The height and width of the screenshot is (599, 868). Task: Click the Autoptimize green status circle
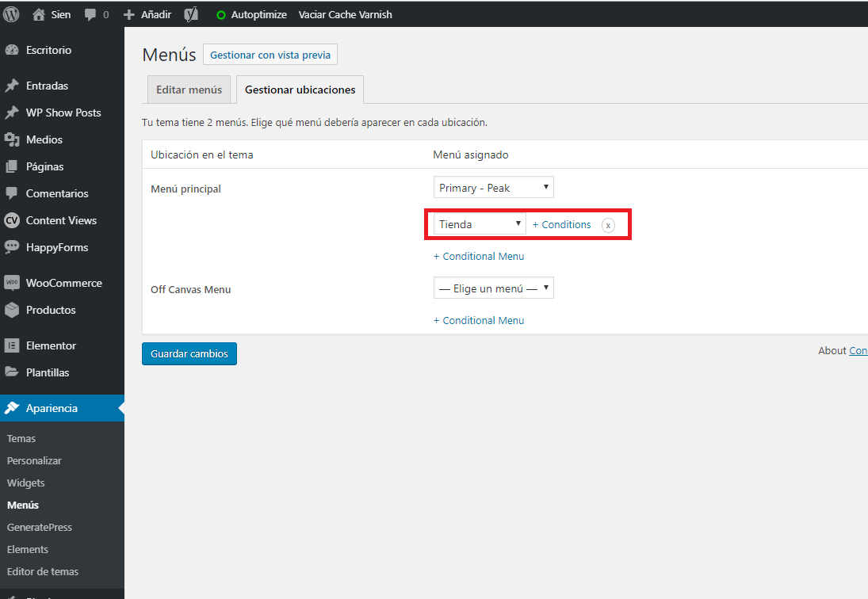click(x=221, y=15)
